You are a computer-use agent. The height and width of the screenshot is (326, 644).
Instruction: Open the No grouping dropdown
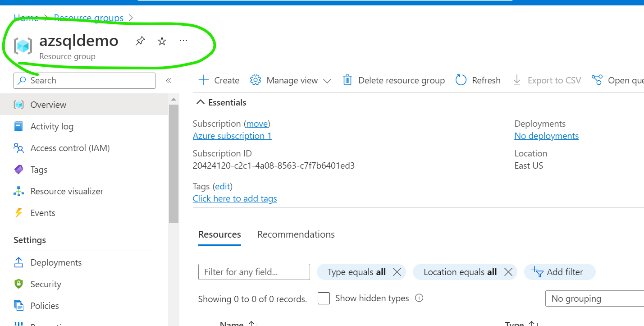coord(594,298)
